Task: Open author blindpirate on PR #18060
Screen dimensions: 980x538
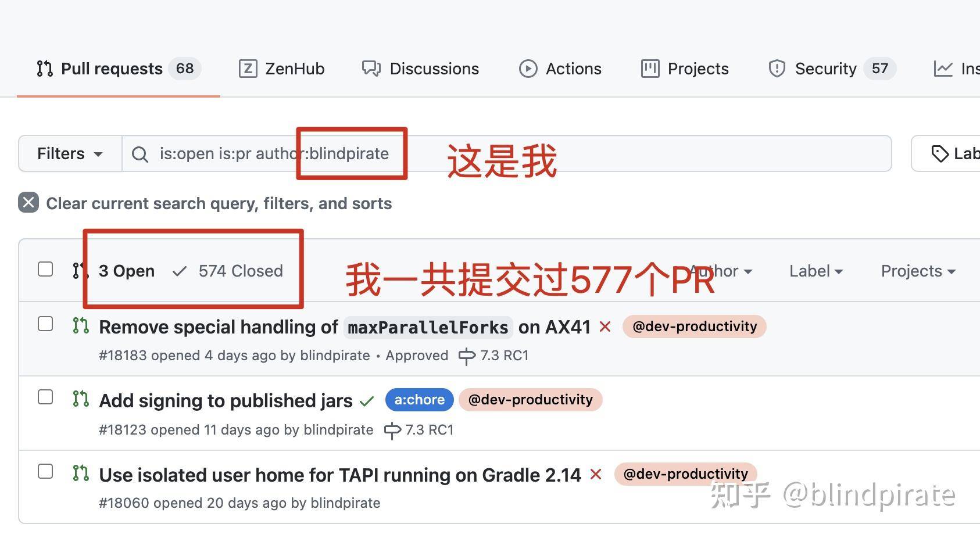Action: pos(346,503)
